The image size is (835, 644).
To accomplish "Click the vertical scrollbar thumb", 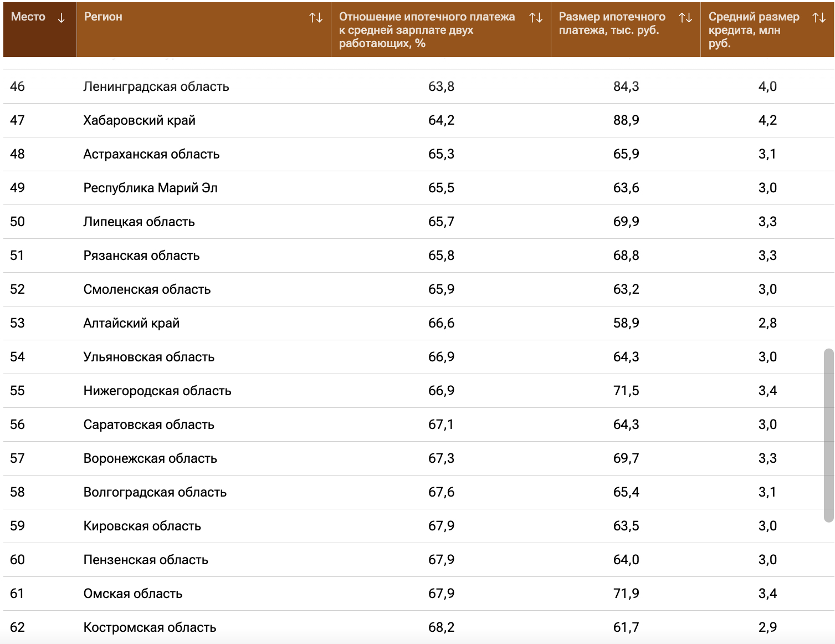I will [828, 435].
